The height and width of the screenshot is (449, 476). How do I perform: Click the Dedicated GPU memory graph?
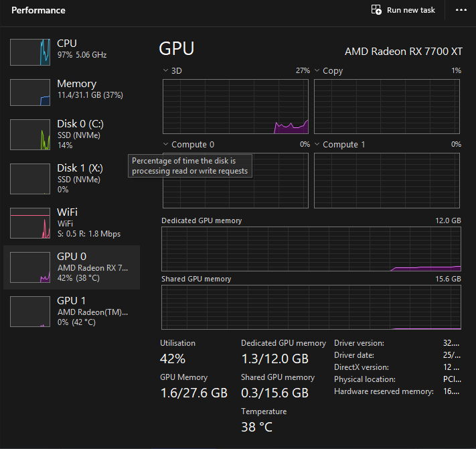pyautogui.click(x=311, y=249)
